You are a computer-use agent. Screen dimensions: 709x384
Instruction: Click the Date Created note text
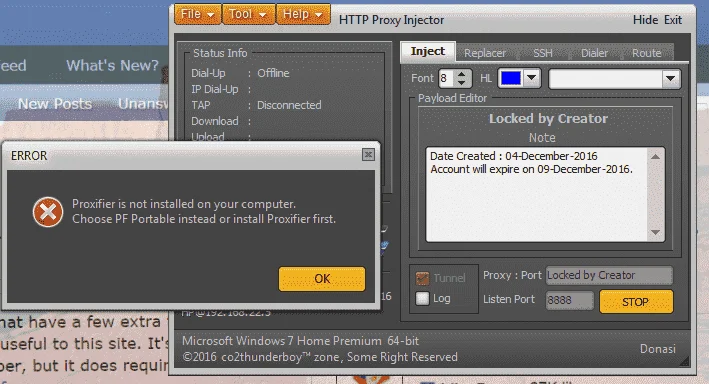pos(514,156)
